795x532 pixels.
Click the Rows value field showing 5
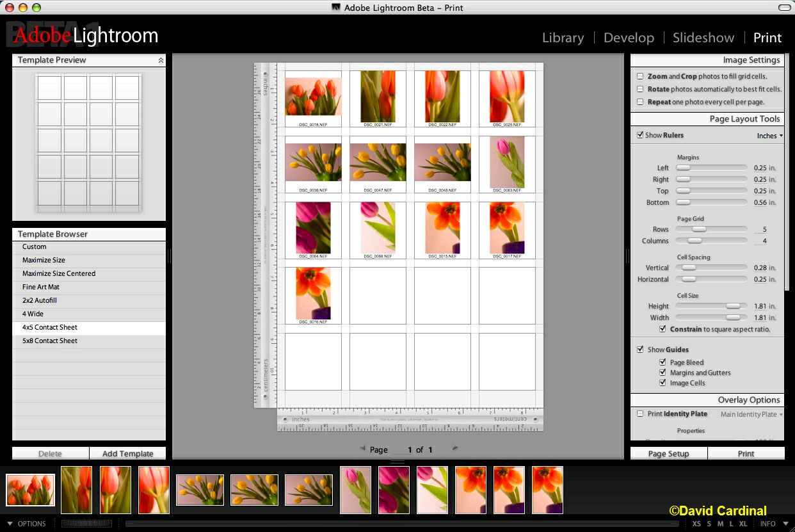(761, 229)
